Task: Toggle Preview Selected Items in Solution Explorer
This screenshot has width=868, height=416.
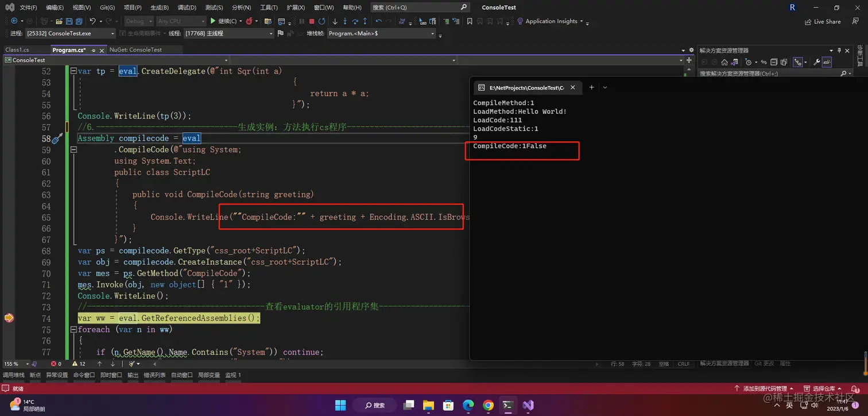Action: pyautogui.click(x=827, y=62)
